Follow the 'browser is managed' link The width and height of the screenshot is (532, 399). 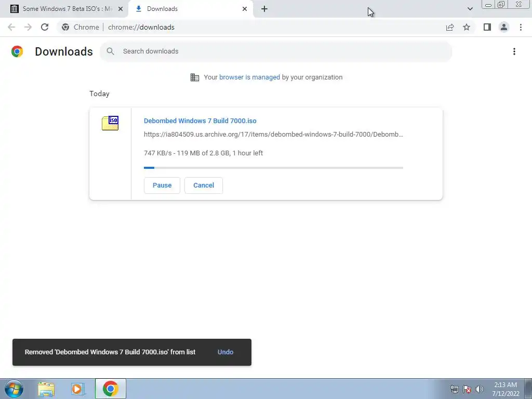249,77
